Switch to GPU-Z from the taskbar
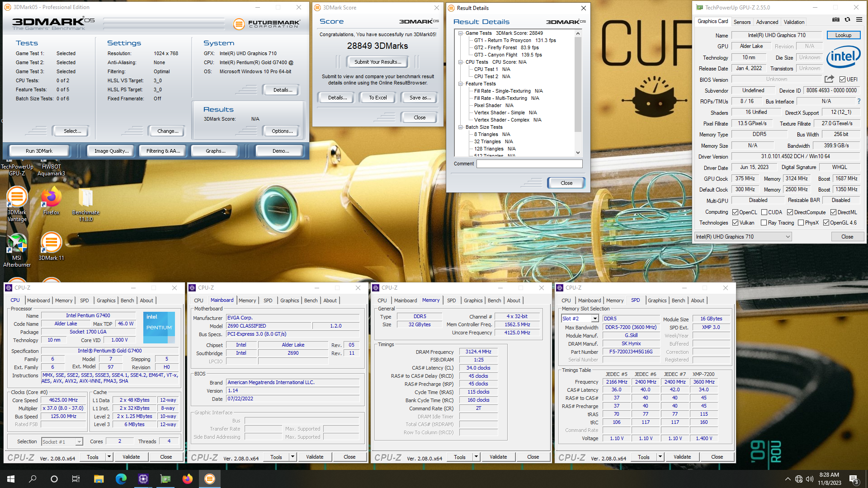Screen dimensions: 868x488 point(165,479)
